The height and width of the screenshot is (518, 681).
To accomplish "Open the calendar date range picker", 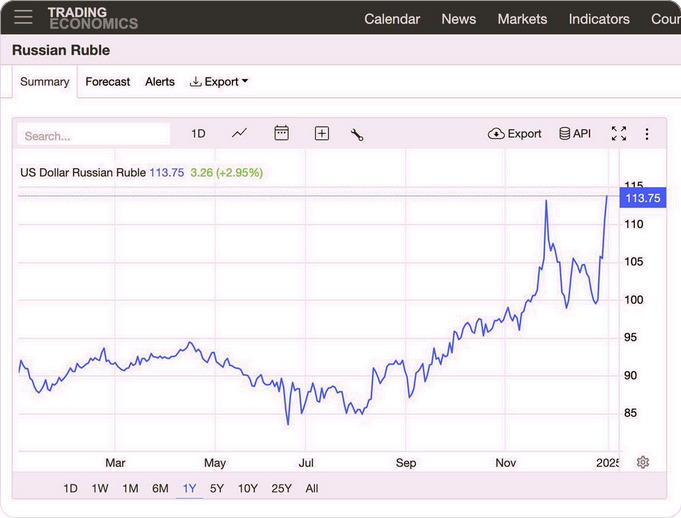I will click(281, 134).
